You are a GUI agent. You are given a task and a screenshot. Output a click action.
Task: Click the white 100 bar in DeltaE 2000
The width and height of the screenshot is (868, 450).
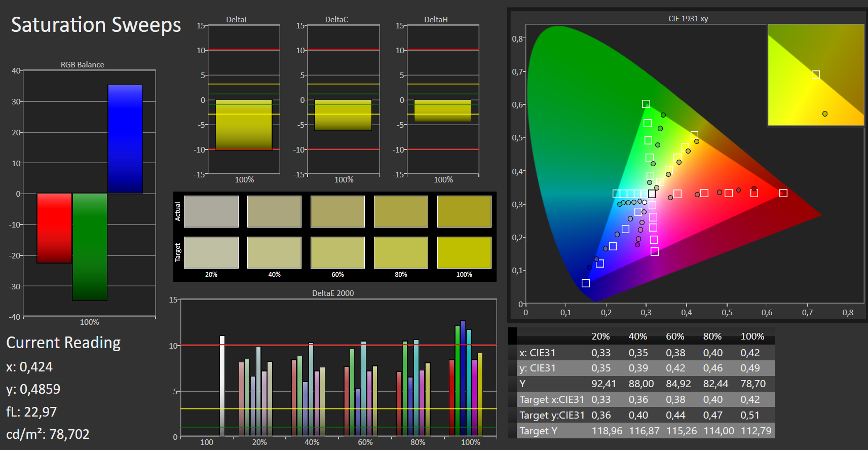point(222,385)
